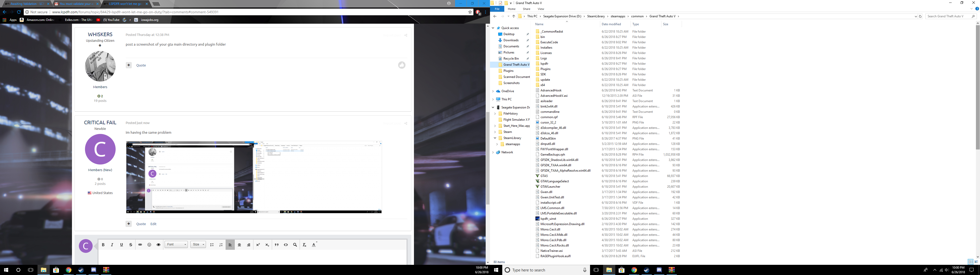
Task: Apply superscript formatting
Action: click(258, 245)
